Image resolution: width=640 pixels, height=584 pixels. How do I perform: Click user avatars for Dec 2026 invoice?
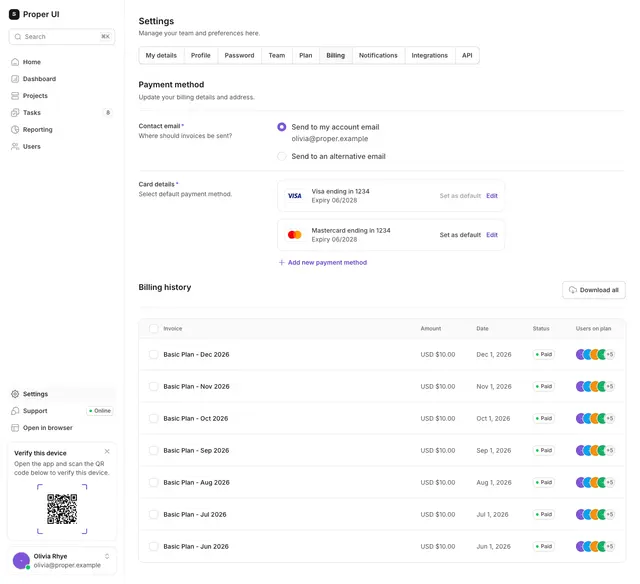pos(595,354)
